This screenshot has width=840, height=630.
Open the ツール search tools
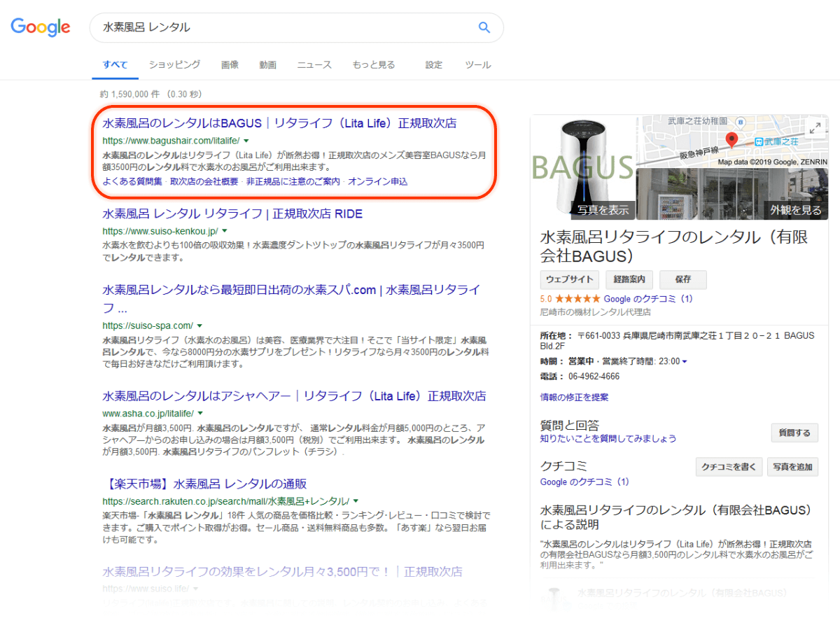[478, 64]
